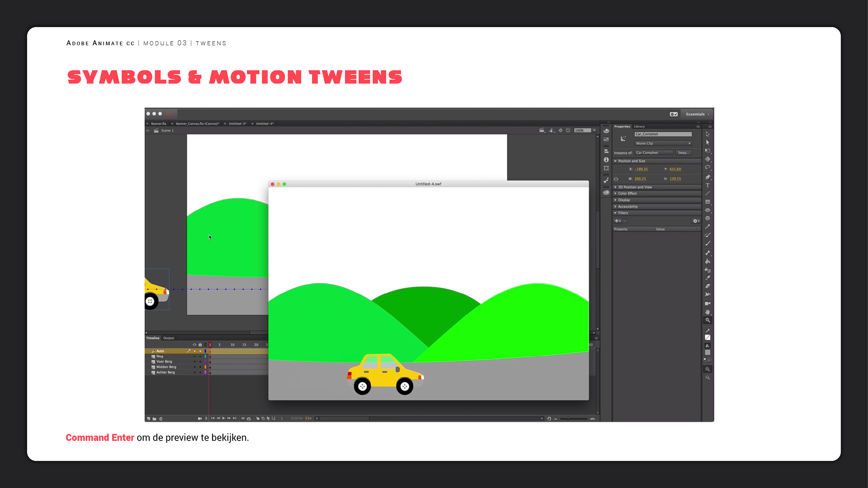Click the Swap... button
This screenshot has height=488, width=868.
click(683, 153)
